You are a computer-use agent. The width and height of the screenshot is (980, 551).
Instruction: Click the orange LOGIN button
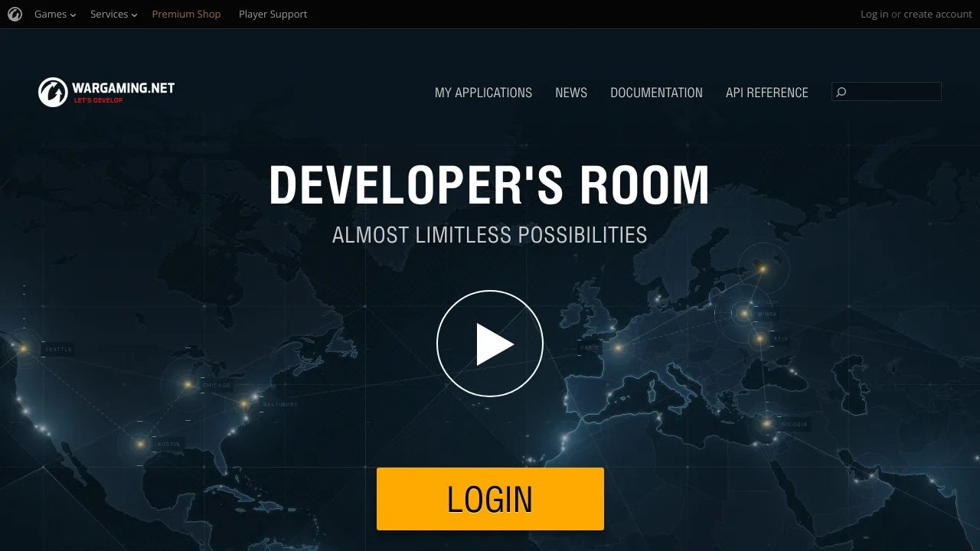tap(490, 499)
